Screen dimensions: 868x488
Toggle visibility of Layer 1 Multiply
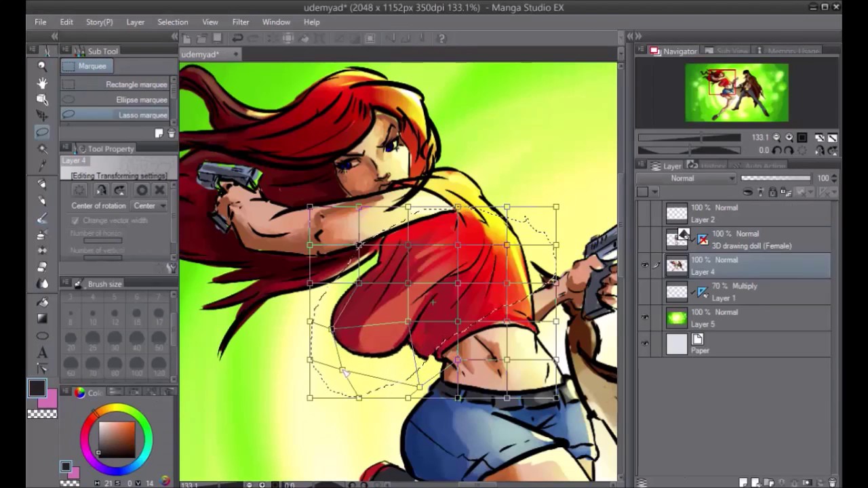tap(645, 292)
